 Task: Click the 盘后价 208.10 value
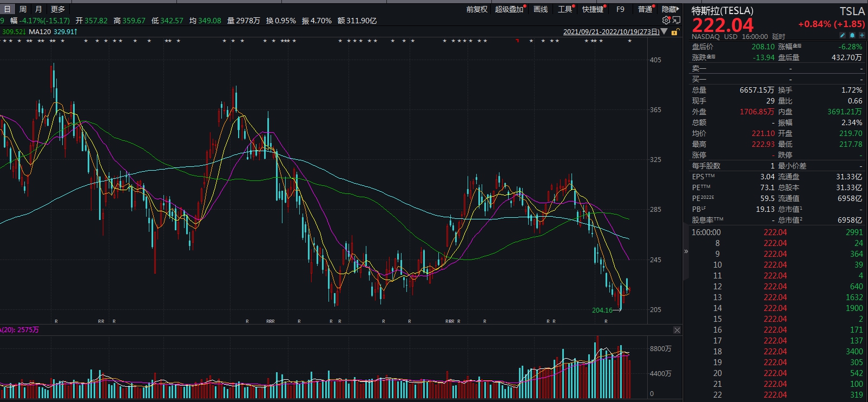pos(763,47)
